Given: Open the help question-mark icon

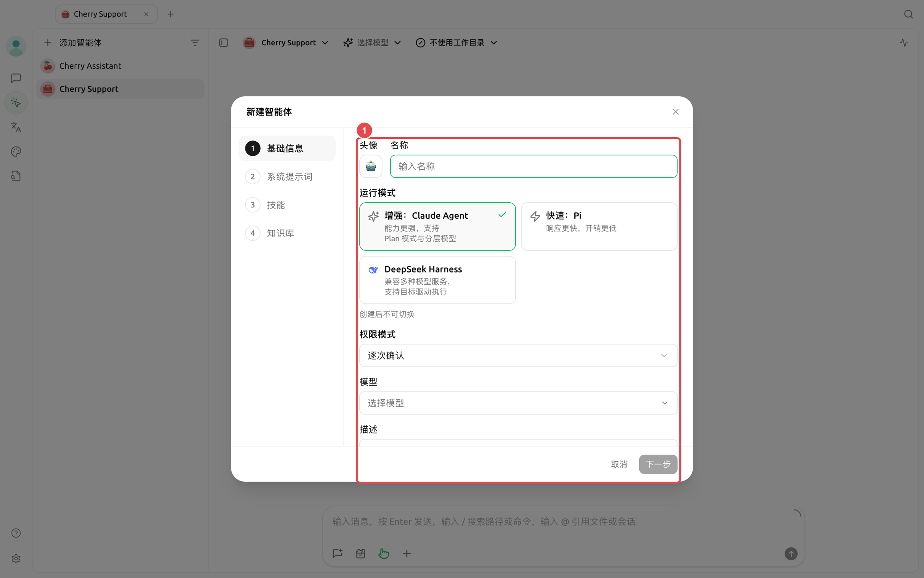Looking at the screenshot, I should 16,533.
